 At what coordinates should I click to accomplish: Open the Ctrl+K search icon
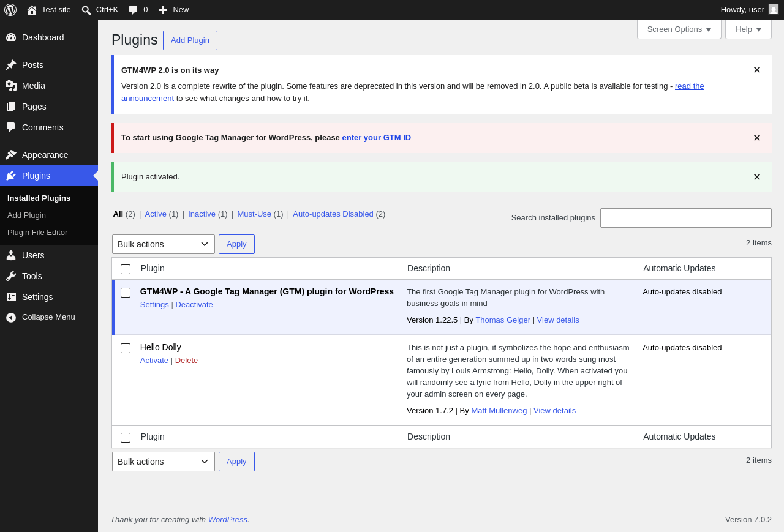point(86,10)
